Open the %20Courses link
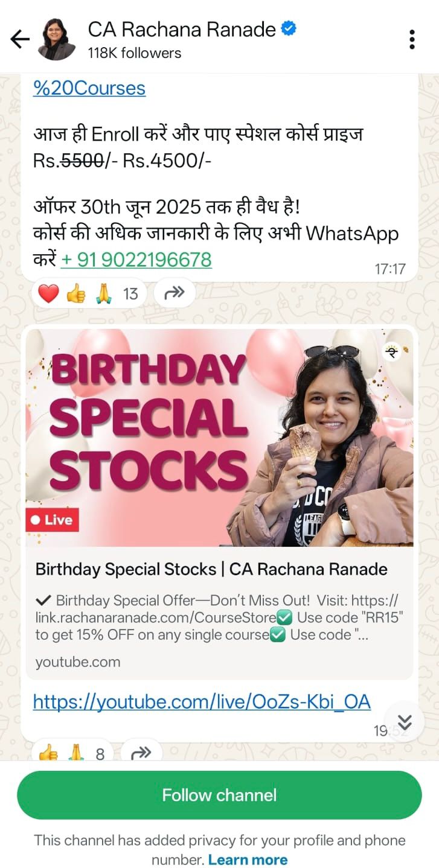The image size is (439, 868). tap(89, 88)
